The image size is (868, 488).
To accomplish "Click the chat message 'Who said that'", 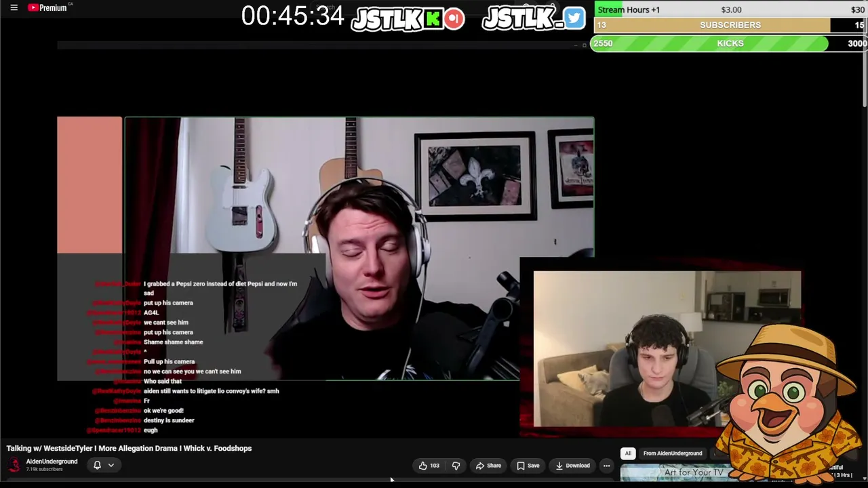I will (162, 382).
